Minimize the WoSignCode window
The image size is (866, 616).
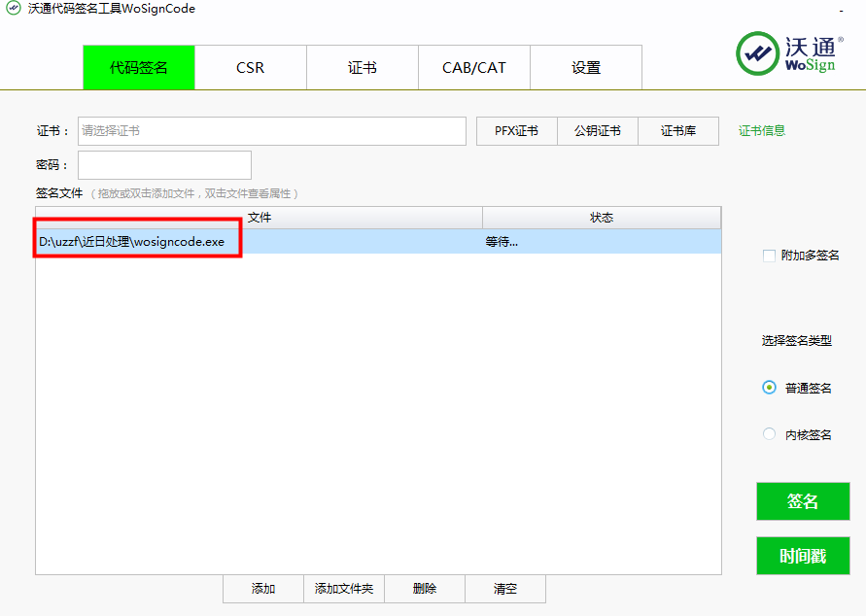[x=841, y=11]
